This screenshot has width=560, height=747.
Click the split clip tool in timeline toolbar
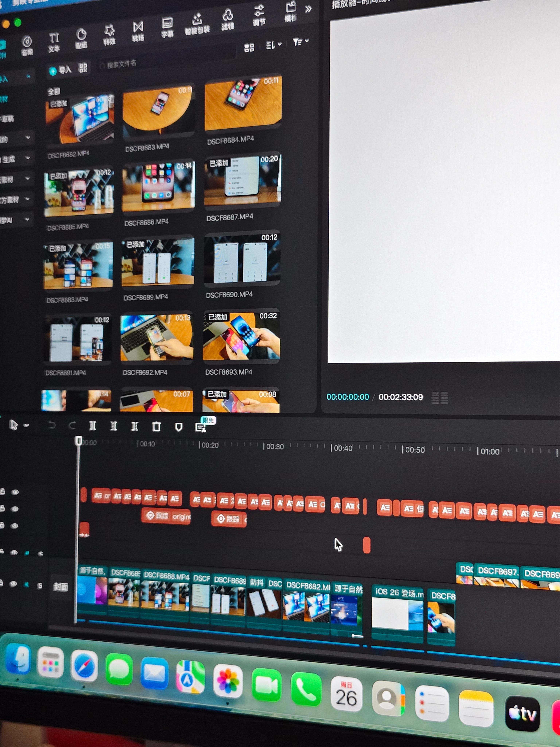(x=92, y=426)
